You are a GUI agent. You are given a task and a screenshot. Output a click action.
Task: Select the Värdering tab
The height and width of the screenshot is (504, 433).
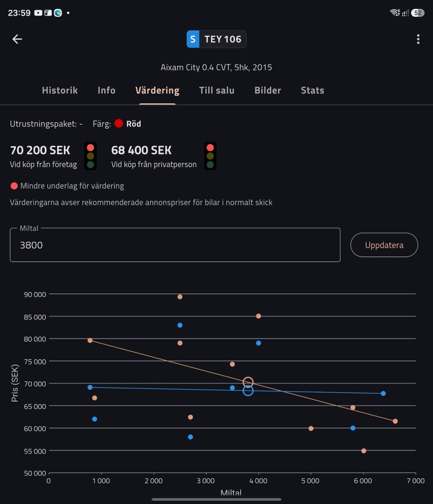[x=157, y=90]
